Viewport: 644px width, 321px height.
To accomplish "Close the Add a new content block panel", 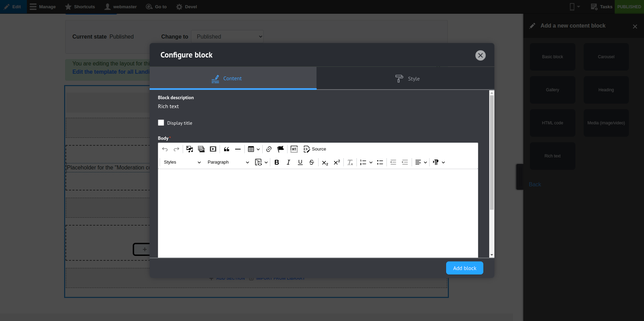I will (635, 27).
